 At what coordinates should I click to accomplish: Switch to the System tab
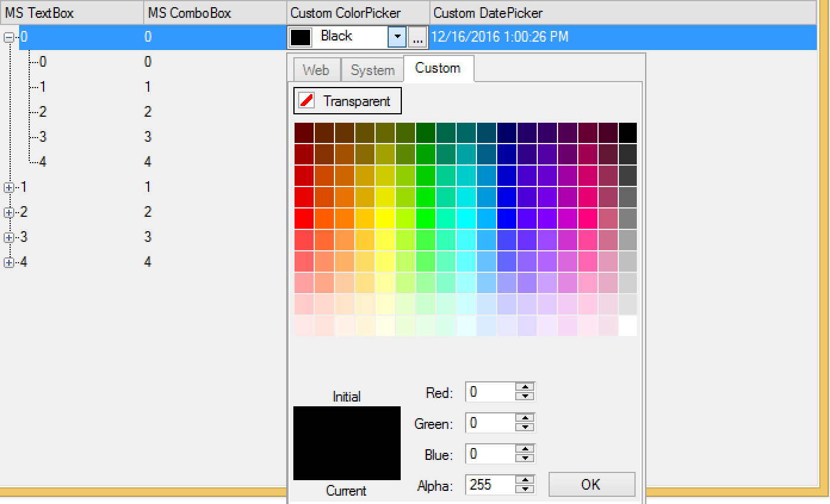click(x=373, y=70)
